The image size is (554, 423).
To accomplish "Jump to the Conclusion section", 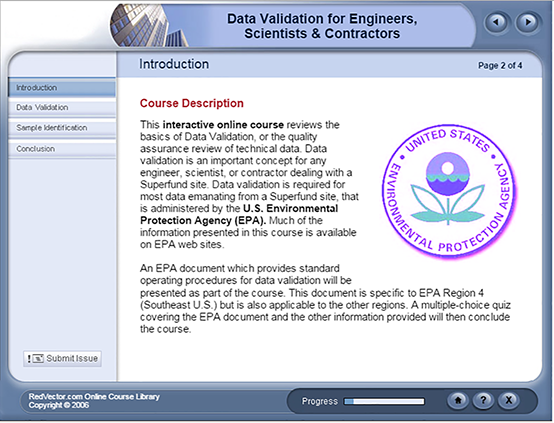I will click(62, 149).
